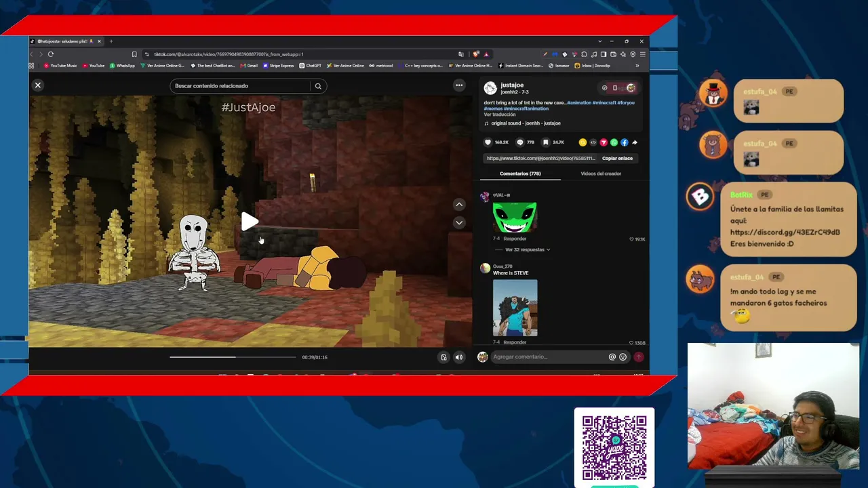Click the #foryou hashtag
Viewport: 868px width, 488px height.
click(x=626, y=103)
